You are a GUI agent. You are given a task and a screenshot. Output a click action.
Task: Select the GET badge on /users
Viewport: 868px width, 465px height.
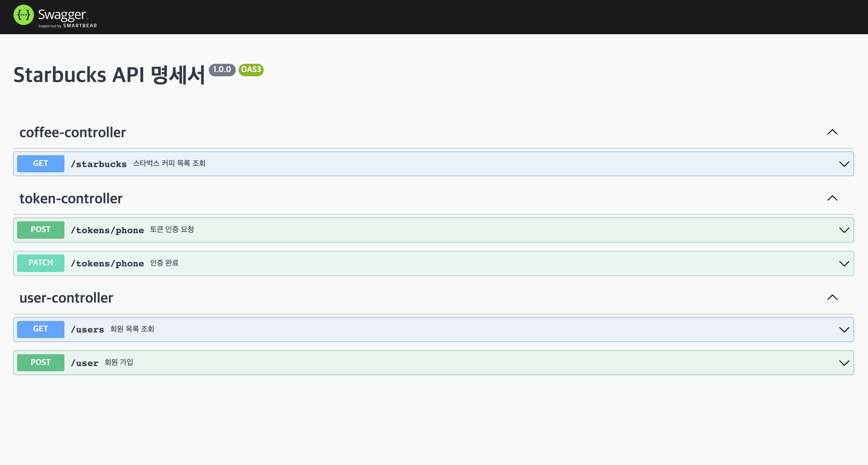[40, 329]
